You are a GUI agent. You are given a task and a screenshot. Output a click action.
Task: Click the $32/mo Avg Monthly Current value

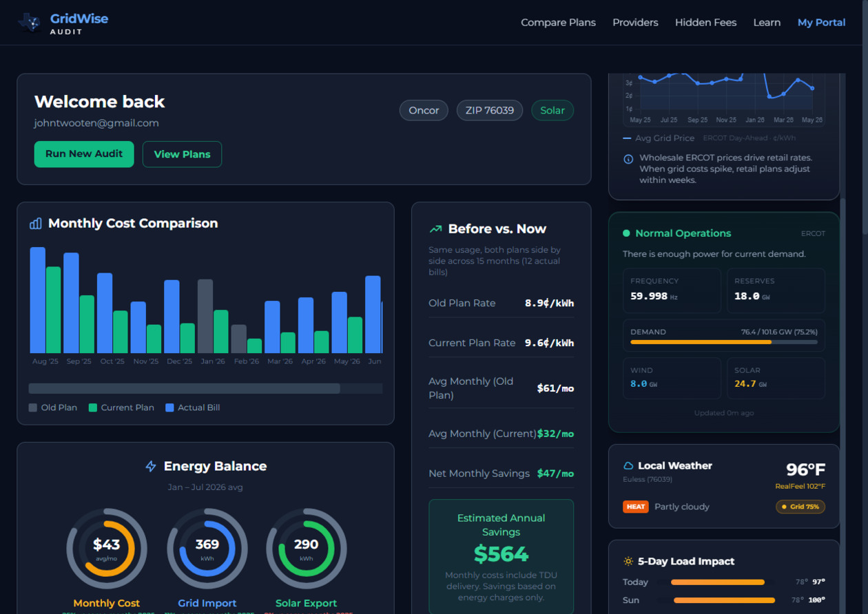555,434
